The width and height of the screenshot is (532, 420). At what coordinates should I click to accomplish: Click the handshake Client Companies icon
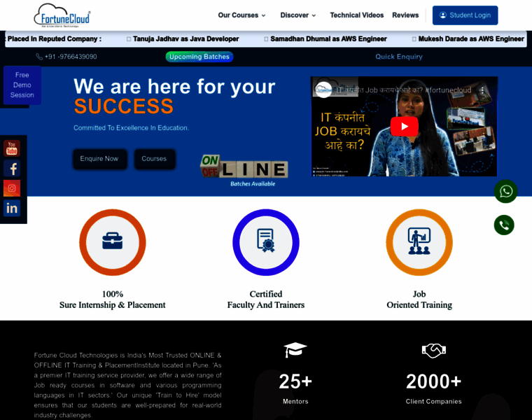433,351
